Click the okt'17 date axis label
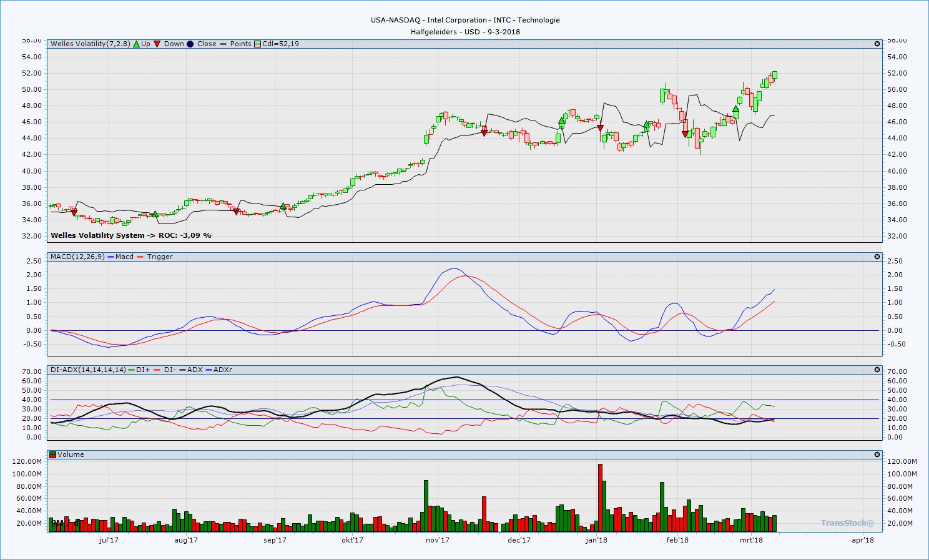This screenshot has width=929, height=560. pyautogui.click(x=352, y=540)
